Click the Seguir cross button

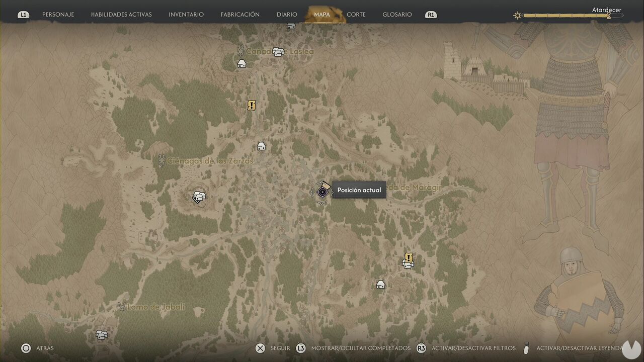click(260, 348)
